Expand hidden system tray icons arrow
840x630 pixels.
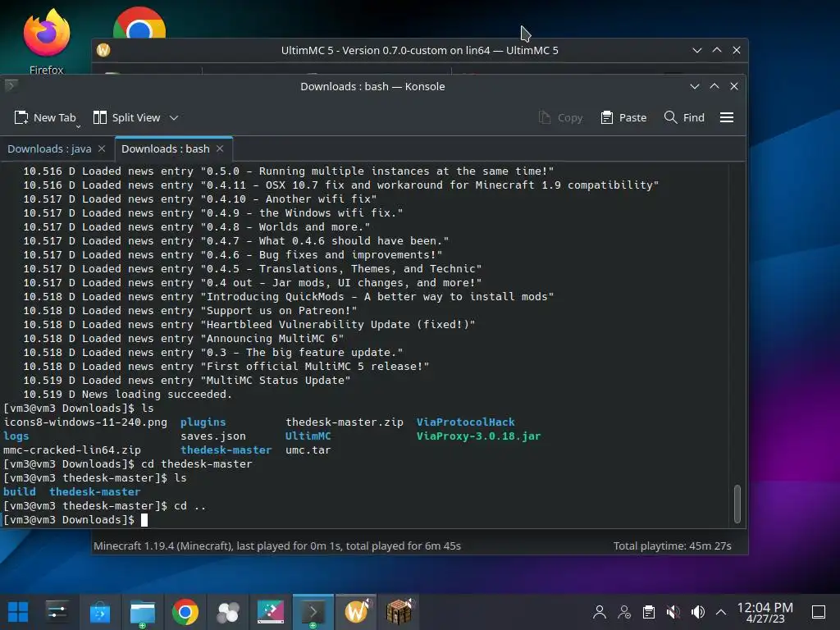[721, 612]
